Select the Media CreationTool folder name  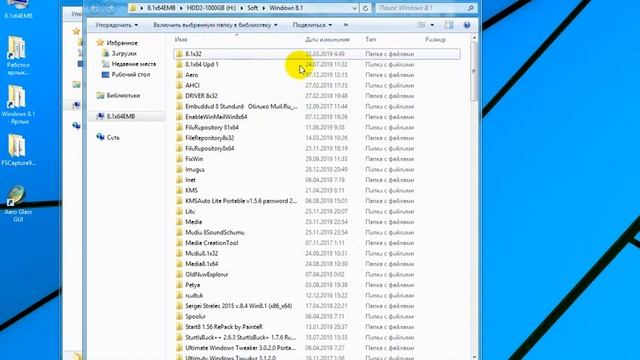[x=211, y=243]
